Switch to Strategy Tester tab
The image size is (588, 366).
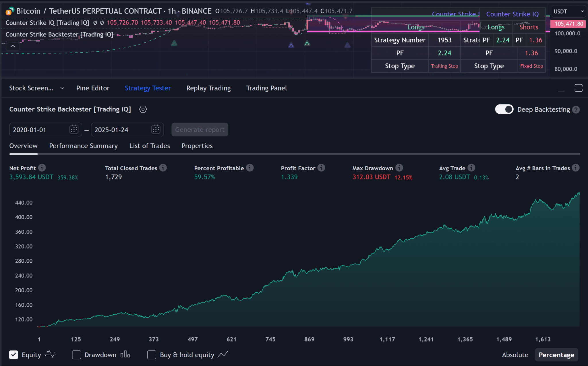coord(148,88)
